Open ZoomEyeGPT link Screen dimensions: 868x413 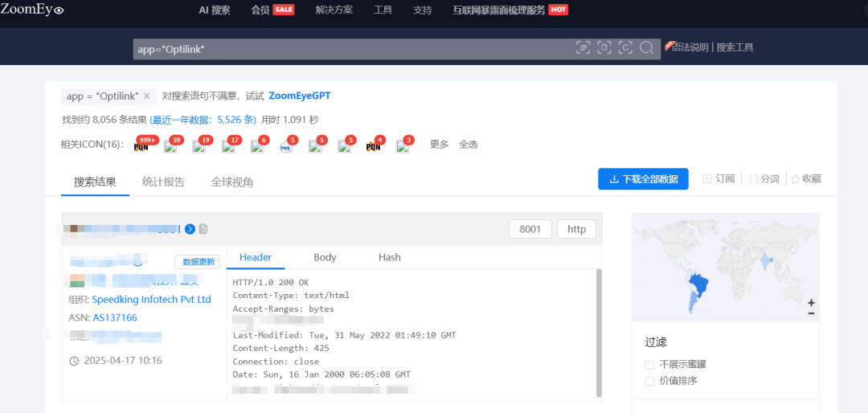click(x=300, y=96)
